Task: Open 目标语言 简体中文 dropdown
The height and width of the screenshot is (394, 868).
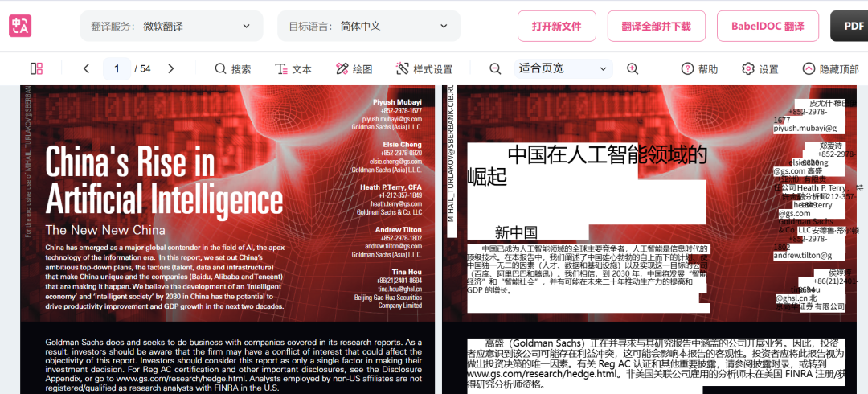Action: pos(369,26)
